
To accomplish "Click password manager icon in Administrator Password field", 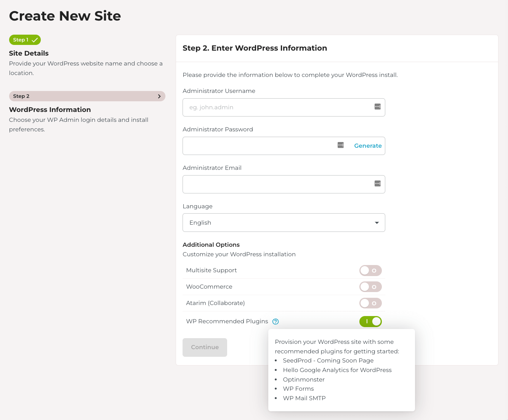I will pyautogui.click(x=341, y=145).
